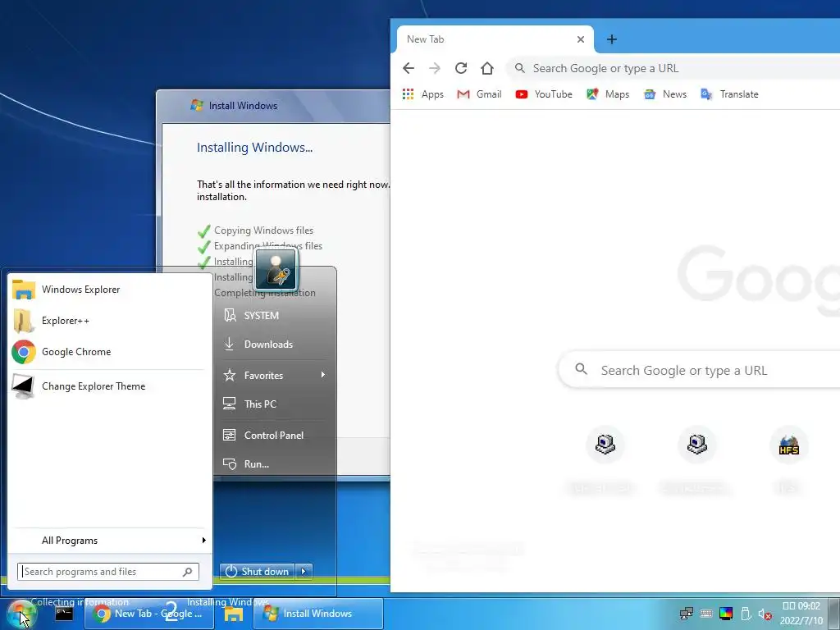Click the color display tray icon
This screenshot has width=840, height=630.
pyautogui.click(x=726, y=614)
